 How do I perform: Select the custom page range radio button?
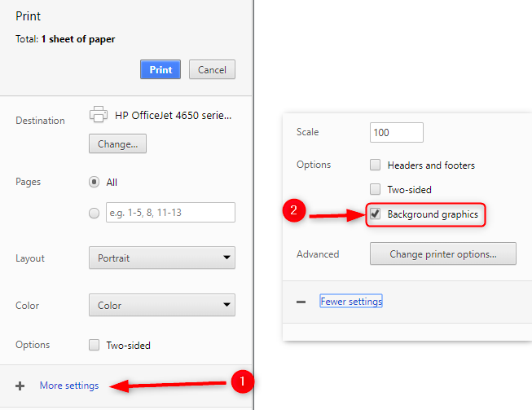[94, 213]
